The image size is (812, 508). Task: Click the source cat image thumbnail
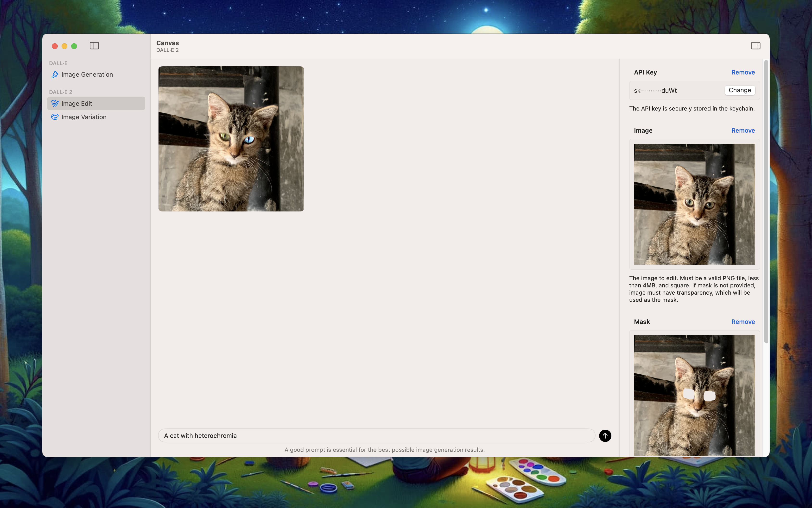click(694, 204)
